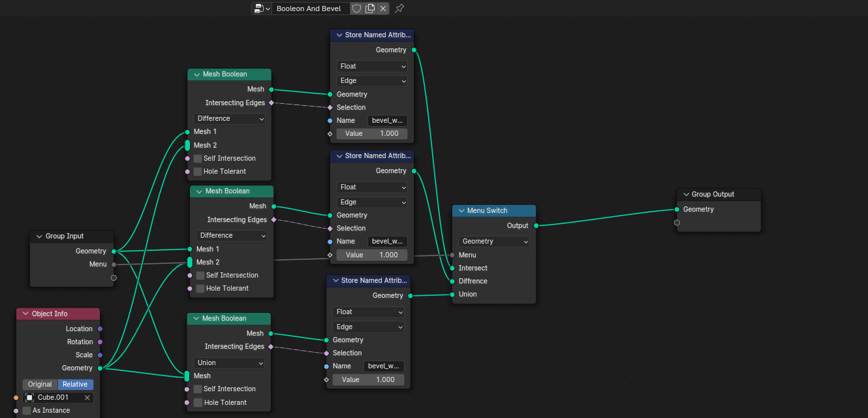
Task: Open Difference dropdown on middle Mesh Boolean
Action: coord(232,235)
